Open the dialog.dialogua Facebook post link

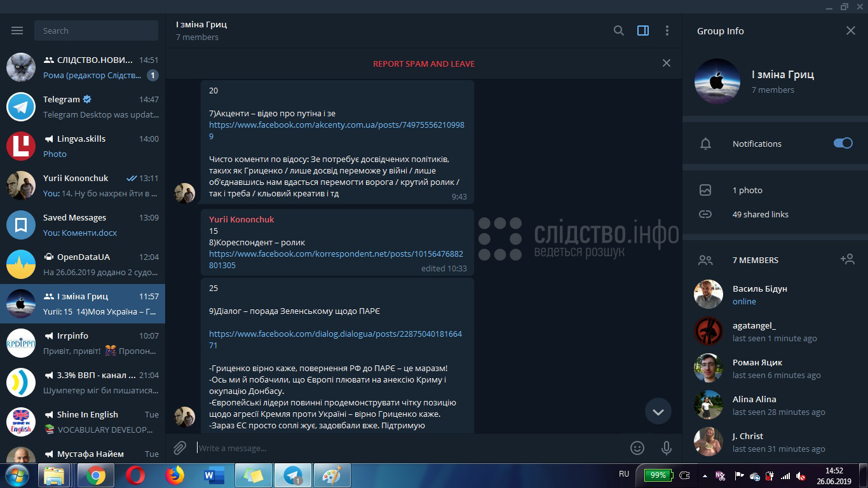pos(336,339)
